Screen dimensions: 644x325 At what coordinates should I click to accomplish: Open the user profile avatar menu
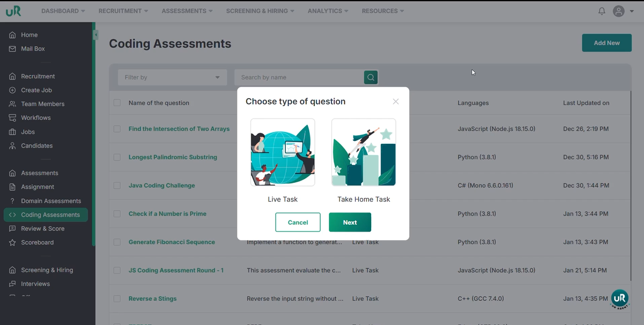pos(619,11)
